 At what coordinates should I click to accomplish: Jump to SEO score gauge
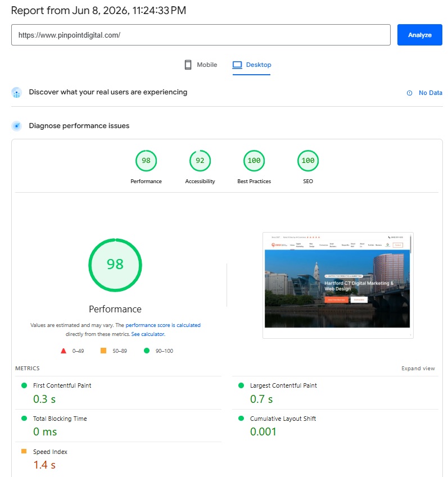(x=307, y=161)
